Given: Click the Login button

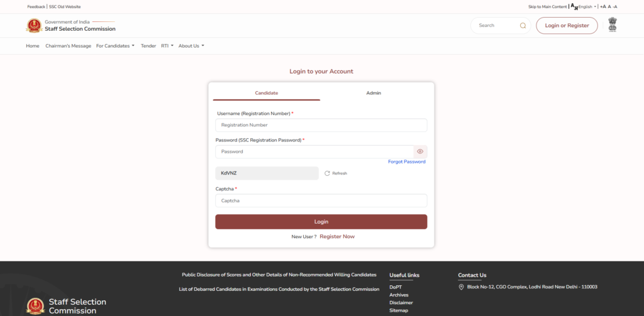Looking at the screenshot, I should pyautogui.click(x=321, y=222).
